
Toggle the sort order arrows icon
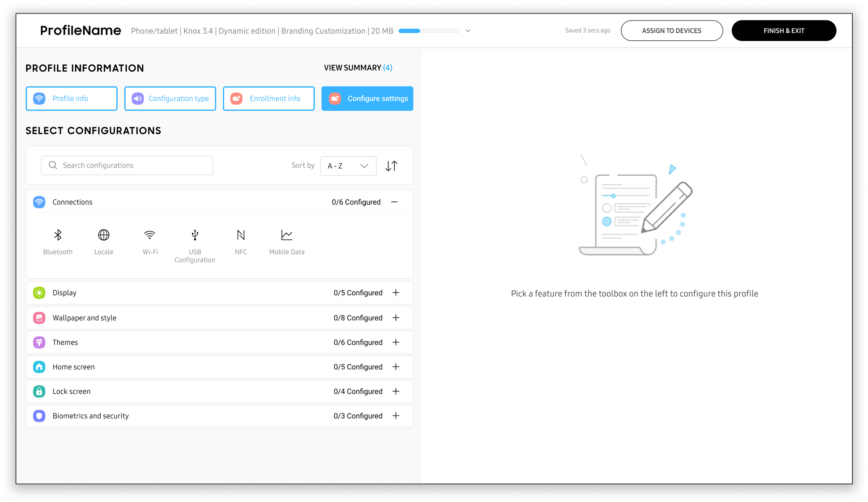pos(391,166)
